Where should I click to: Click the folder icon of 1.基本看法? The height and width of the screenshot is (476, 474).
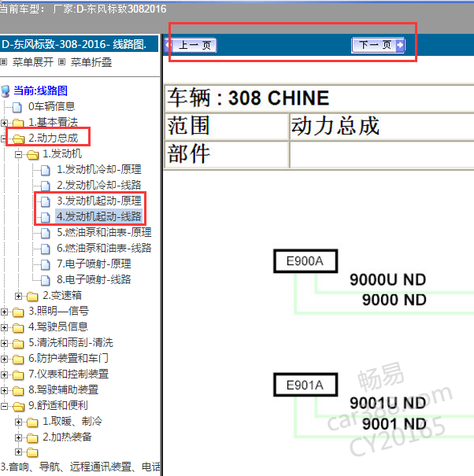[18, 123]
